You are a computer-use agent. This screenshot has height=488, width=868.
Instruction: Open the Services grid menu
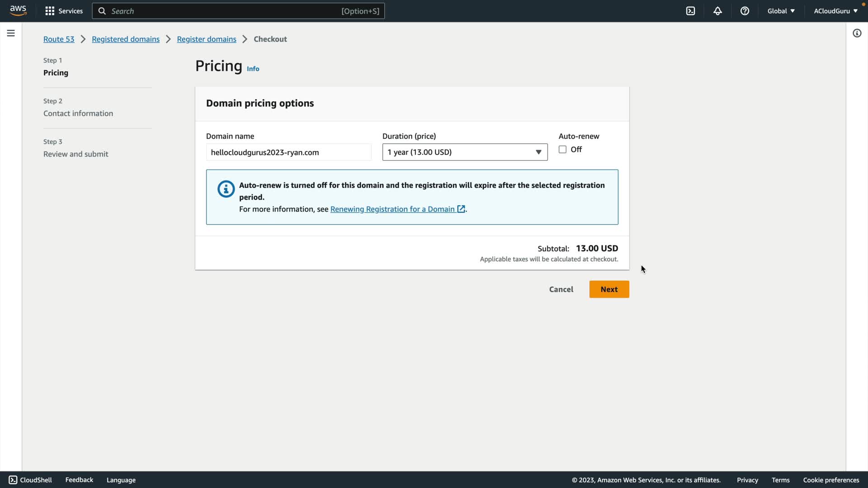tap(64, 11)
